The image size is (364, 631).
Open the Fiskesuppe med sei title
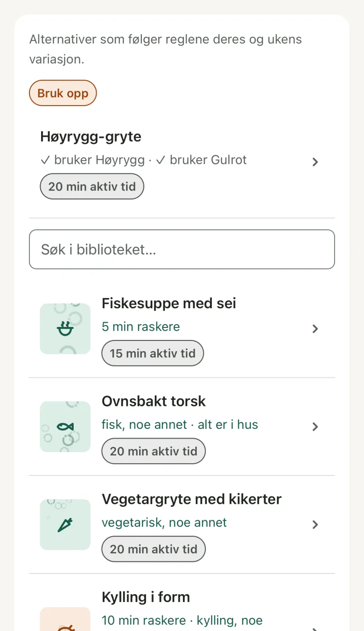pos(169,304)
